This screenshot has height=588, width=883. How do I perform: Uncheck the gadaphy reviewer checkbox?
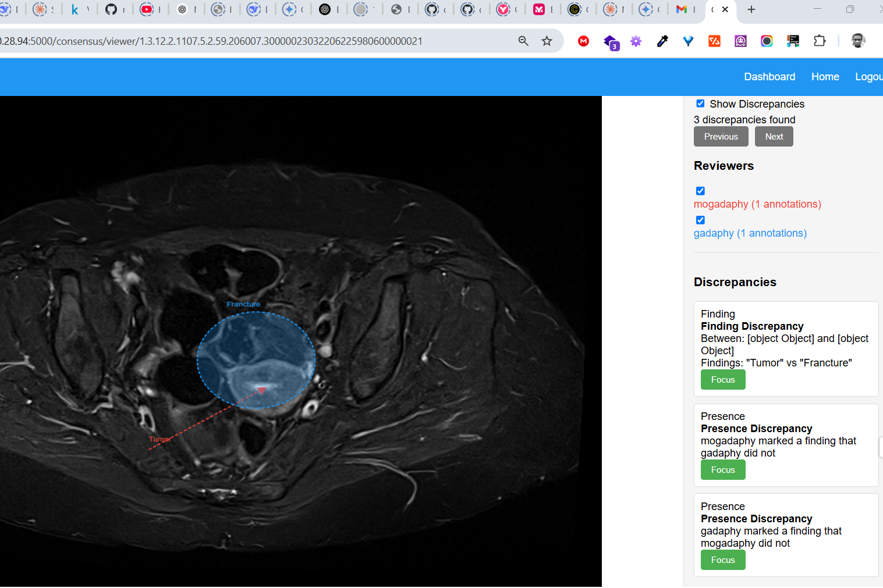pos(700,220)
